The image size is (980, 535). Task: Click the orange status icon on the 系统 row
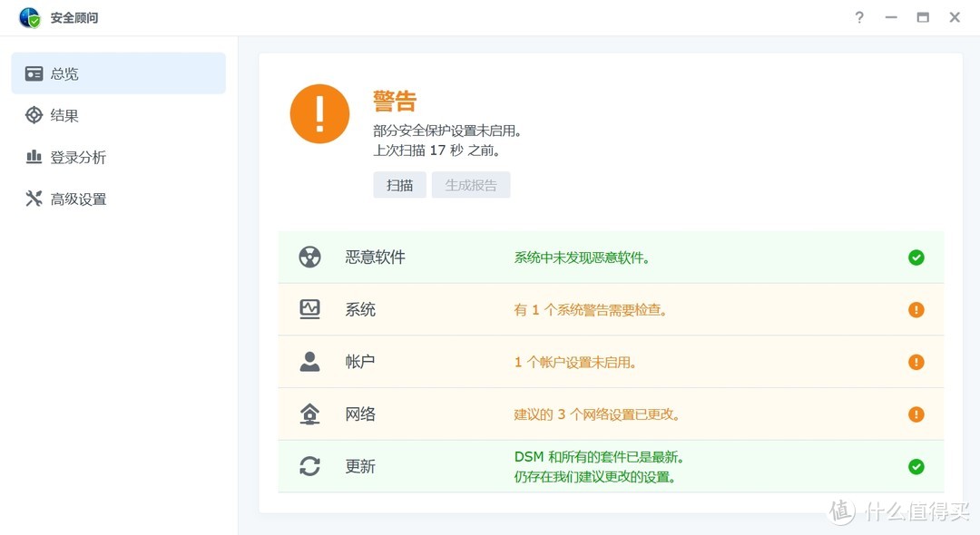tap(916, 309)
